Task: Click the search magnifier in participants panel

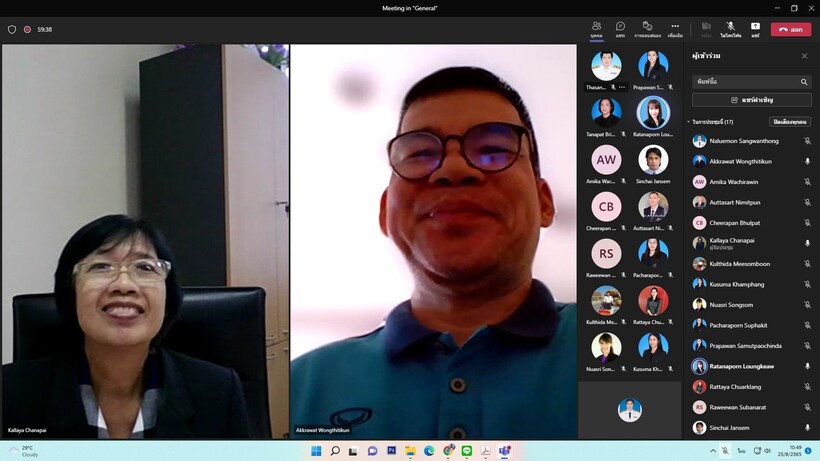Action: tap(804, 81)
